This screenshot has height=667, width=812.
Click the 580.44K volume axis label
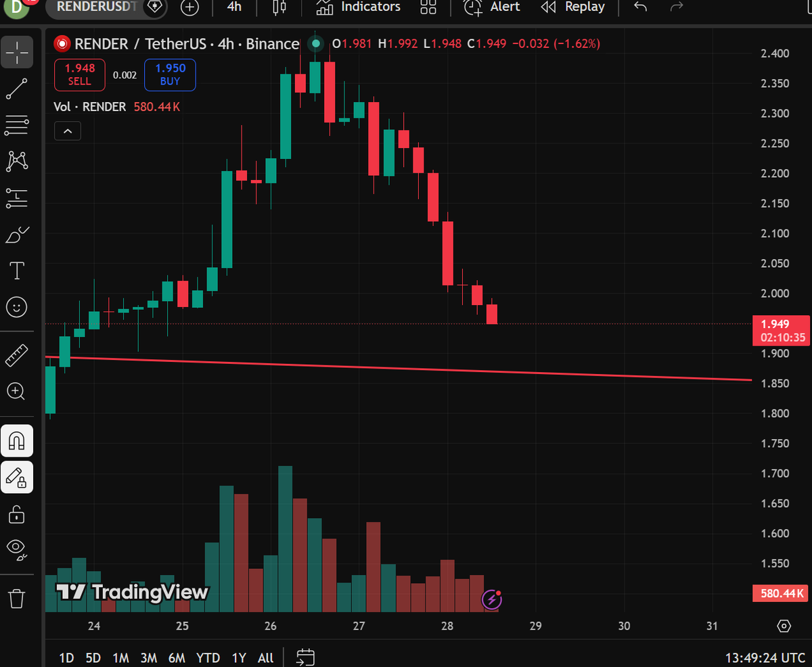[782, 594]
